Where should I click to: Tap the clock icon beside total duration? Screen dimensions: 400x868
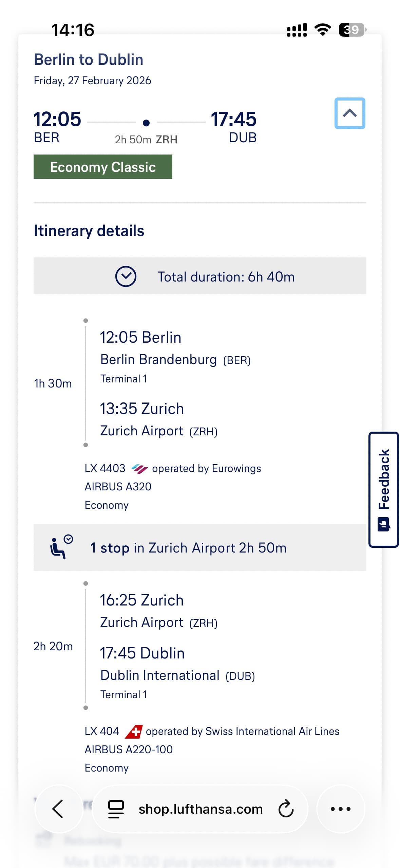126,276
